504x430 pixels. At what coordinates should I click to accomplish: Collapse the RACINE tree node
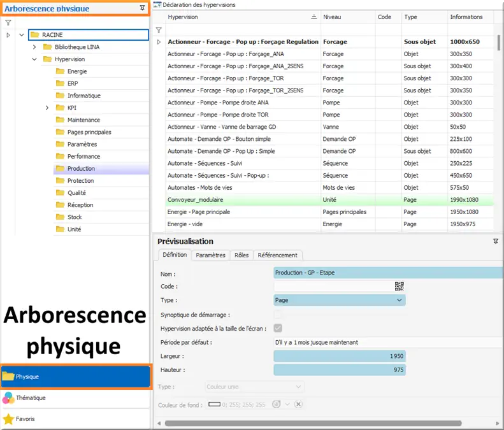22,34
